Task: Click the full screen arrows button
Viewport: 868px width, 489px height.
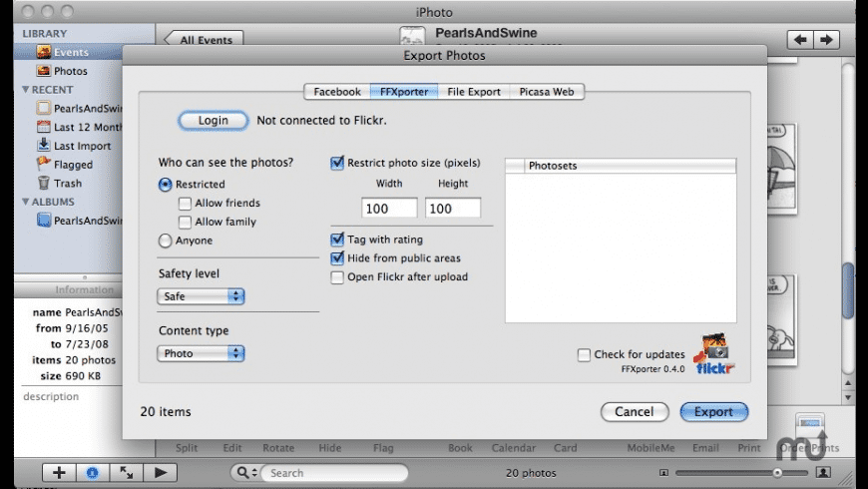Action: pos(127,472)
